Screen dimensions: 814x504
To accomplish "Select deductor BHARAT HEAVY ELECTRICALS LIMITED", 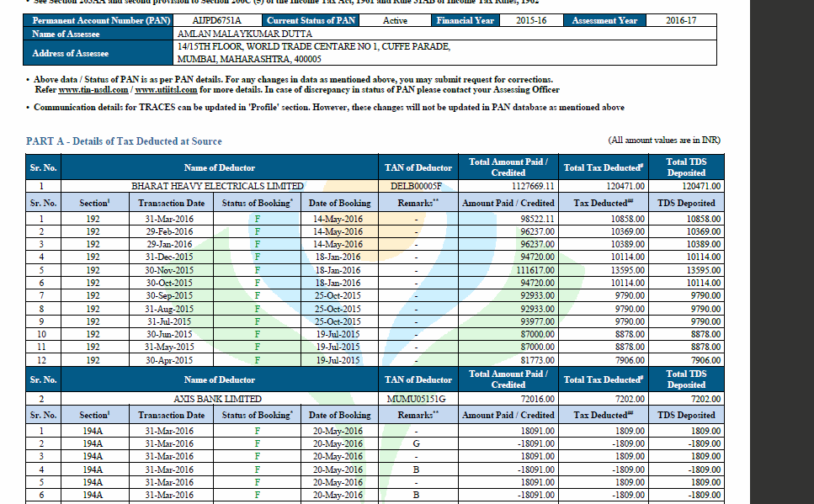I will pos(217,186).
